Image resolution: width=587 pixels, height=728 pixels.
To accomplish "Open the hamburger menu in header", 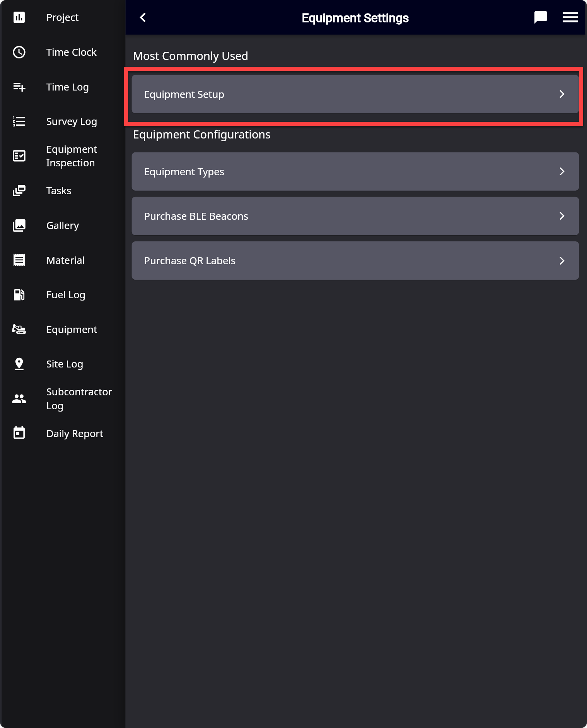I will [x=570, y=17].
